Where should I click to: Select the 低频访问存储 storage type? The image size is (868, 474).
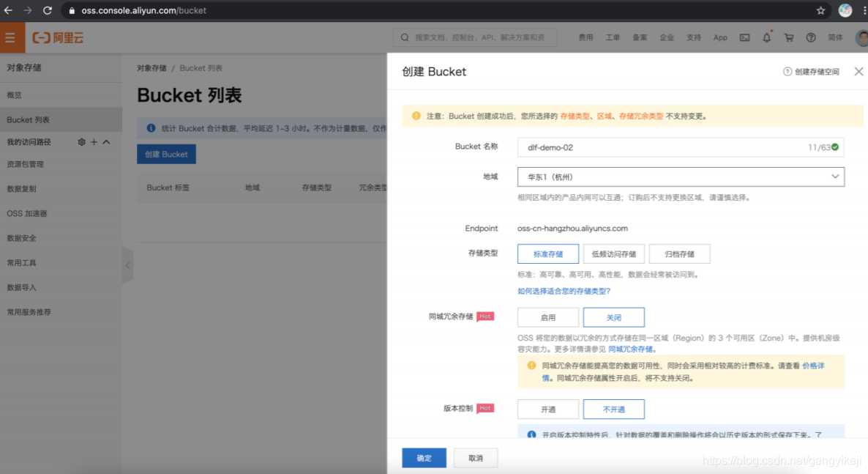[x=613, y=253]
